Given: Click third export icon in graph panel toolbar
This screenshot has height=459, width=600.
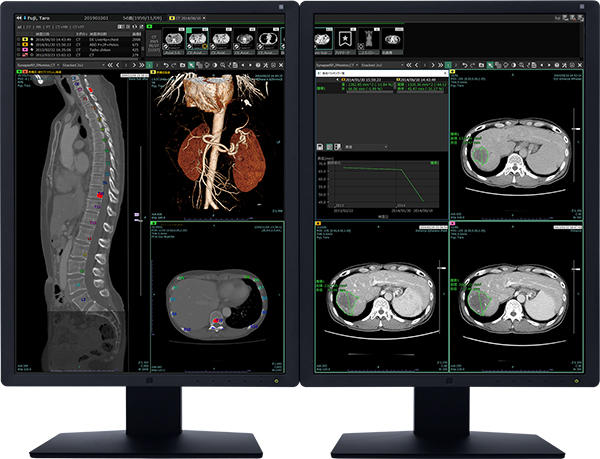Looking at the screenshot, I should click(338, 147).
